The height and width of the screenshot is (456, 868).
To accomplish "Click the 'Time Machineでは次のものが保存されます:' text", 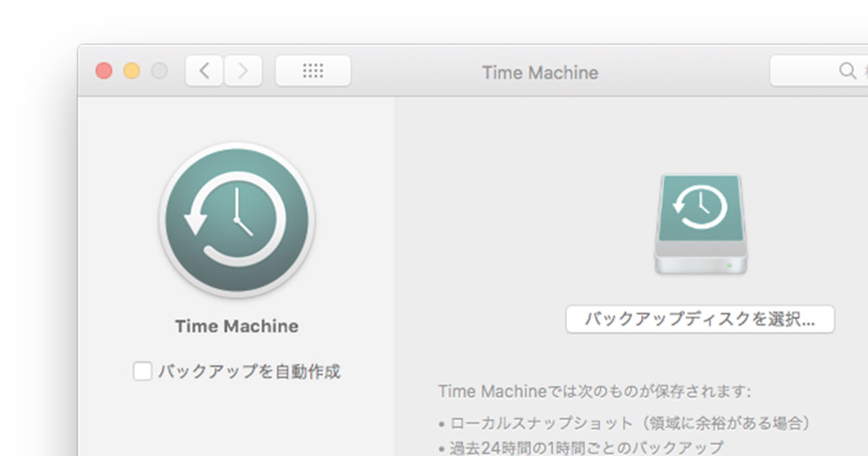I will coord(595,392).
